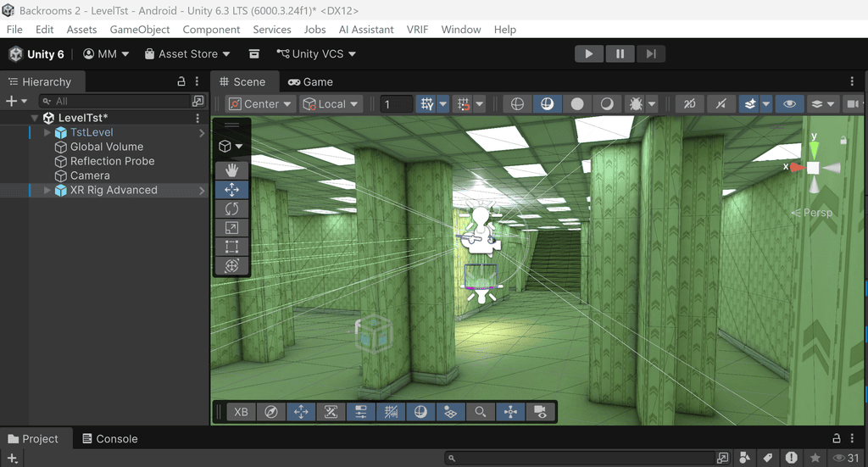
Task: Switch to Shaded Wireframe draw mode
Action: click(547, 104)
